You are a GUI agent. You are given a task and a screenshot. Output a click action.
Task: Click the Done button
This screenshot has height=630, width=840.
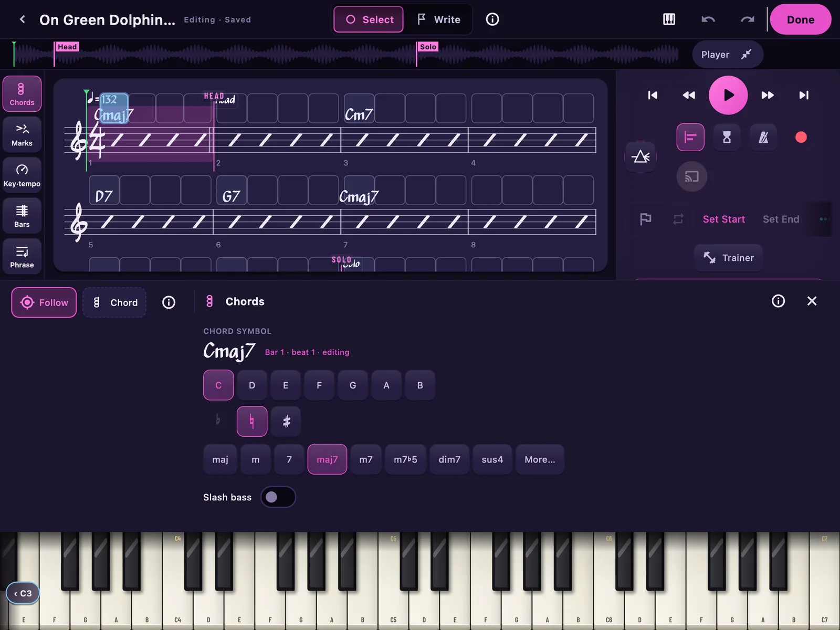tap(801, 19)
